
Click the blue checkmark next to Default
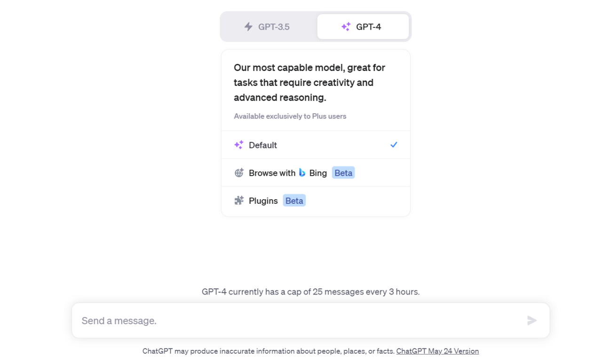point(394,145)
